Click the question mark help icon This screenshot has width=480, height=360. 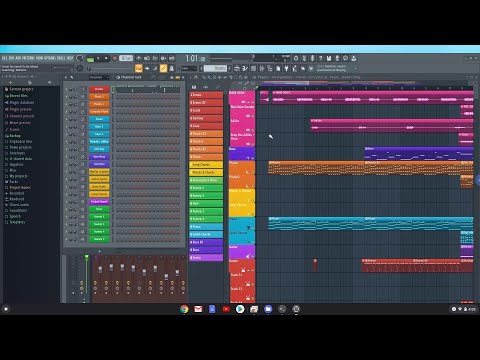pyautogui.click(x=320, y=58)
